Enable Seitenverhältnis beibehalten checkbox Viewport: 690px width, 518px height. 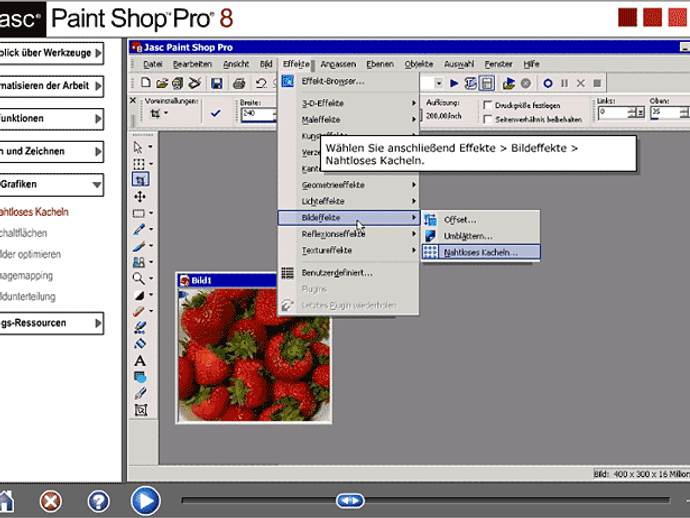[x=487, y=119]
